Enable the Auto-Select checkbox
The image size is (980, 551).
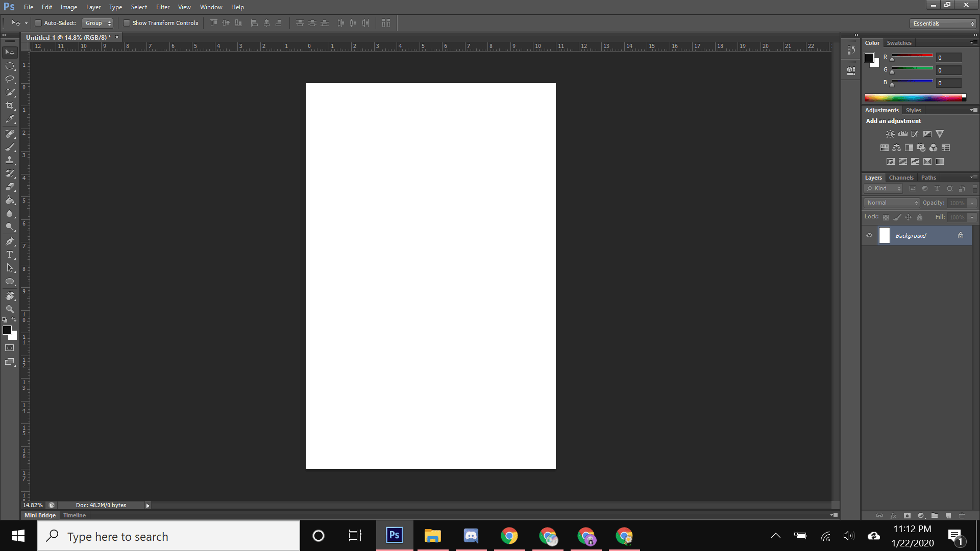38,23
